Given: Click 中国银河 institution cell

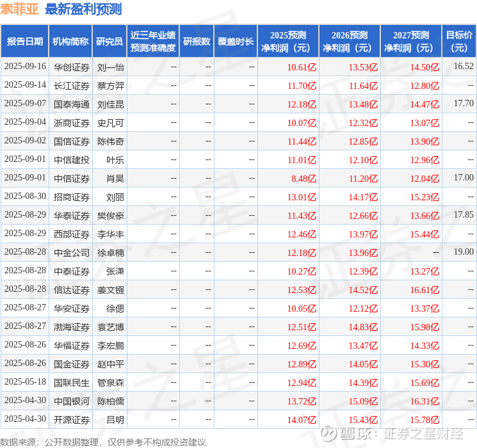Looking at the screenshot, I should (72, 401).
